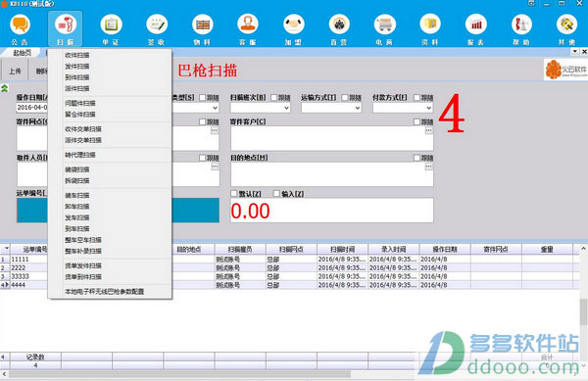Image resolution: width=588 pixels, height=381 pixels.
Task: Sort by the 扫描时间 column header
Action: [x=342, y=249]
